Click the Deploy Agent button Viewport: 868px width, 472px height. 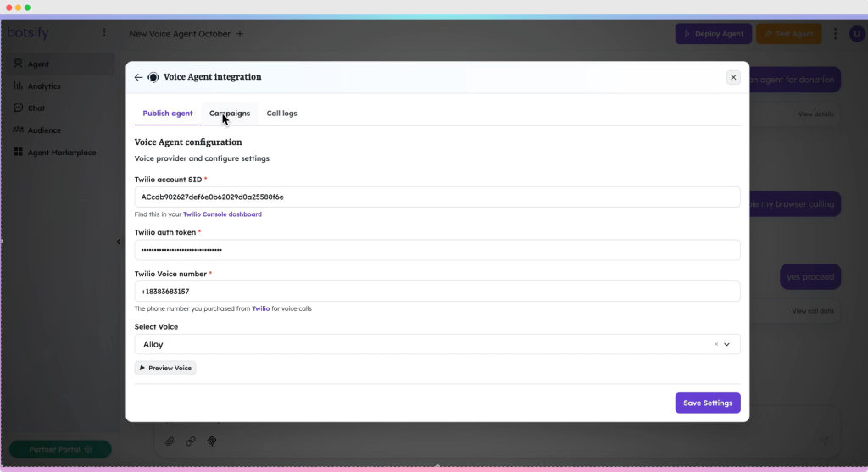[714, 34]
